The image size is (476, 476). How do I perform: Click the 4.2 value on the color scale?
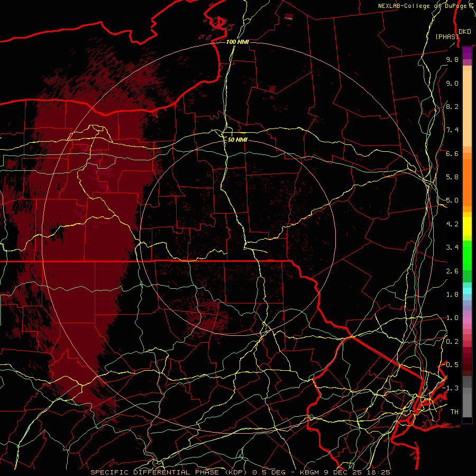[452, 224]
